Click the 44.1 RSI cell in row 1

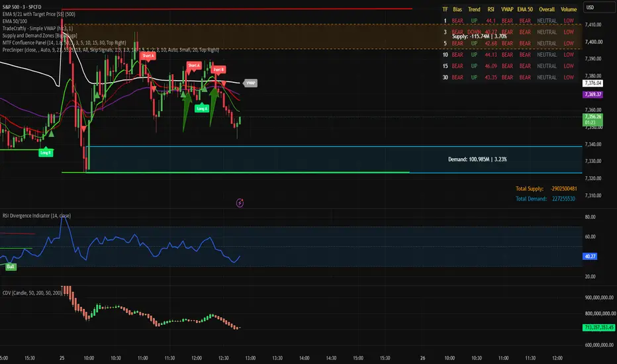491,21
